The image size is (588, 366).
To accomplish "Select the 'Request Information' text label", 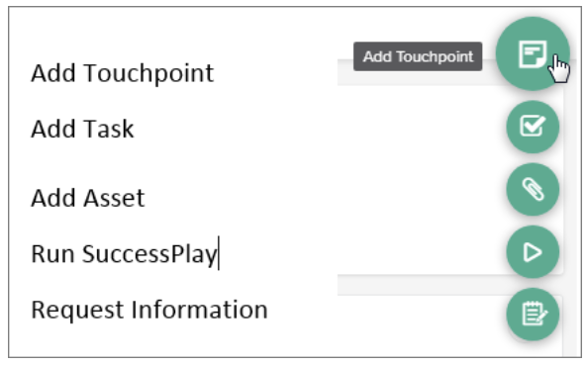I will click(x=149, y=310).
